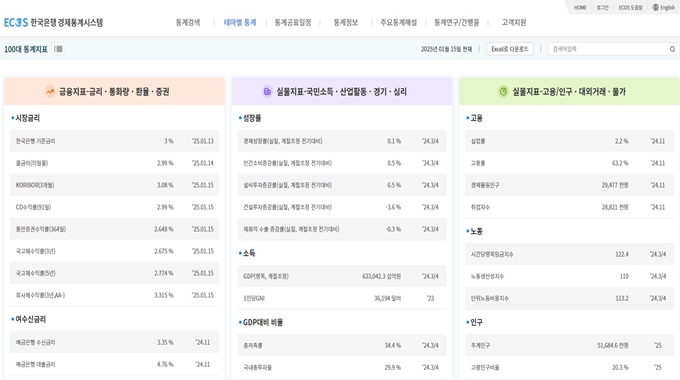Click the orange trend icon on 금융지표 header
This screenshot has width=680, height=380.
point(50,92)
